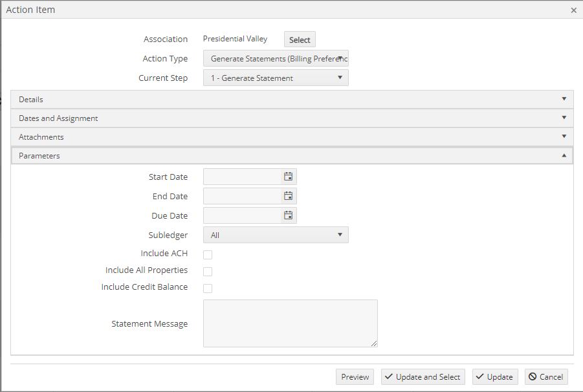Screen dimensions: 583x392
Task: Expand the Details panel header
Action: (292, 99)
